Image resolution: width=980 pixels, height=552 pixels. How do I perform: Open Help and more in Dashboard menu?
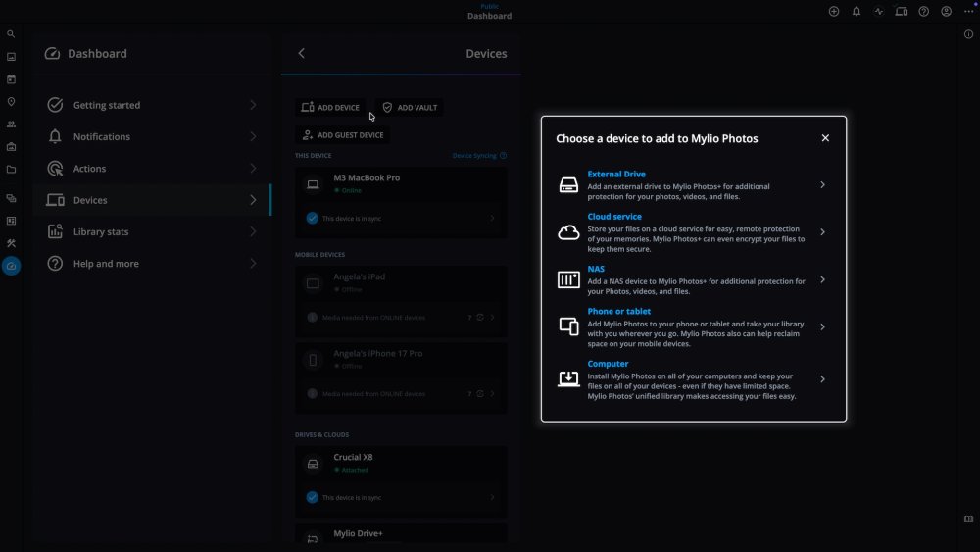click(x=152, y=263)
